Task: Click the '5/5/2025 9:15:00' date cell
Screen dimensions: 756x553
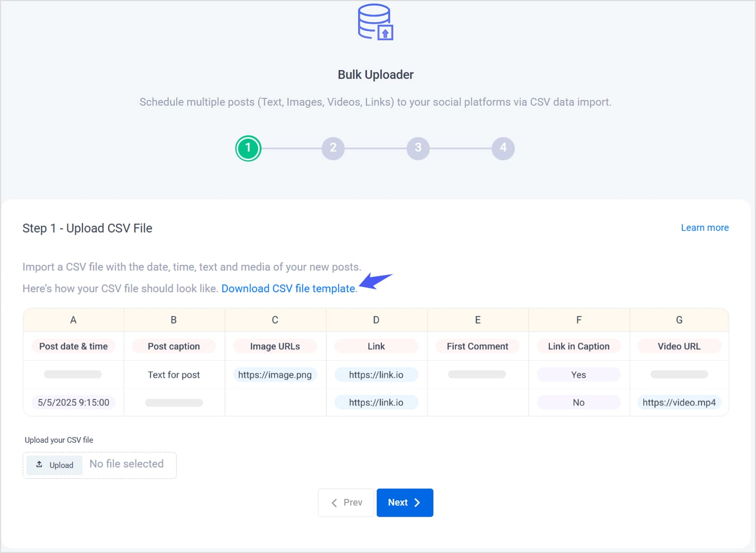Action: 74,403
